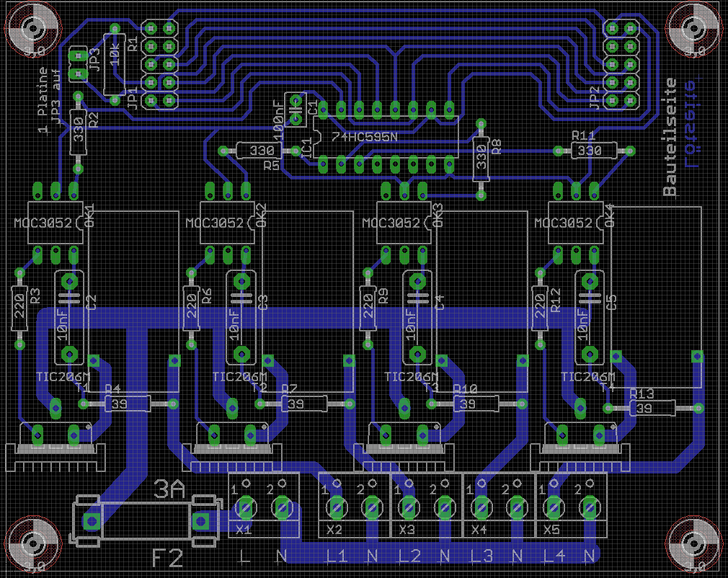
Task: Click the 39 ohm resistor R10 body
Action: [476, 404]
